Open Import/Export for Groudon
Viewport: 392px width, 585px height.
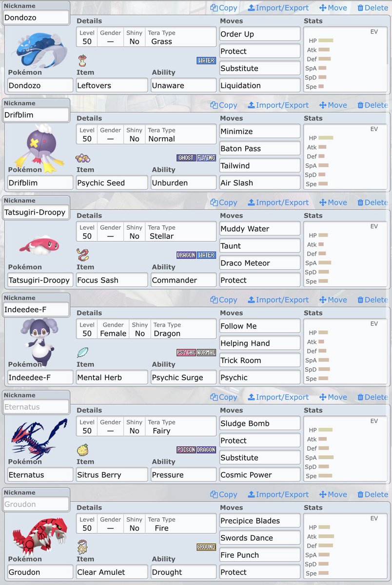278,494
